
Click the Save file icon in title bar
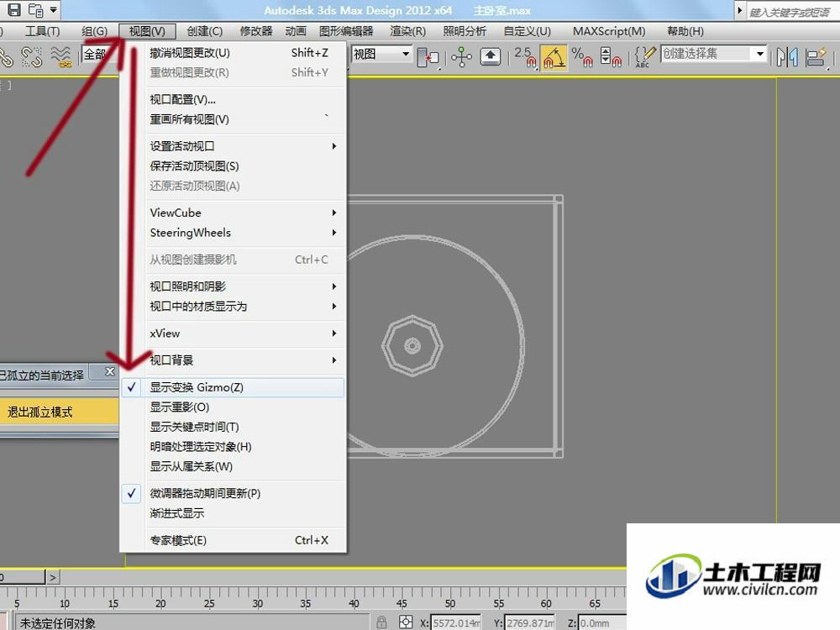tap(13, 9)
